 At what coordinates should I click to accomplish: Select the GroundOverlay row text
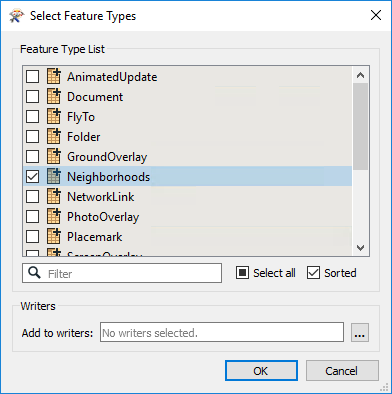107,157
